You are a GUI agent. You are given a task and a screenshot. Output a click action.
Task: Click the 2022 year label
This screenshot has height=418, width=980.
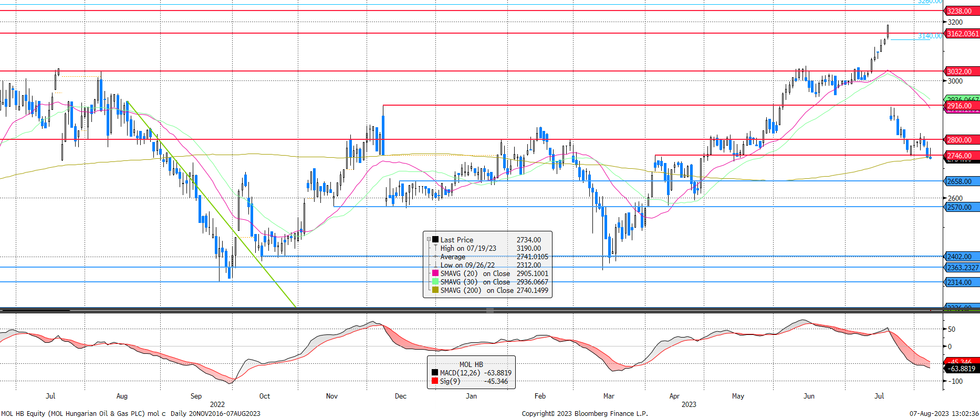[x=217, y=404]
